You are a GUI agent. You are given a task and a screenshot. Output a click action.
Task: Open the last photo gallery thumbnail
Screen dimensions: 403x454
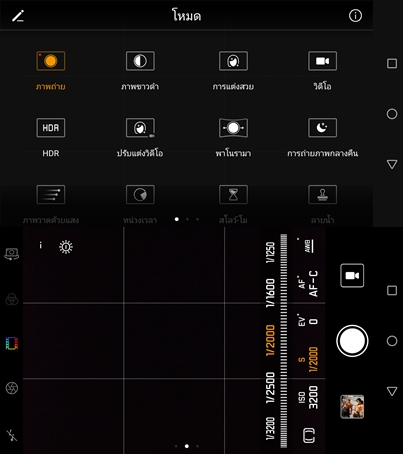tap(352, 407)
